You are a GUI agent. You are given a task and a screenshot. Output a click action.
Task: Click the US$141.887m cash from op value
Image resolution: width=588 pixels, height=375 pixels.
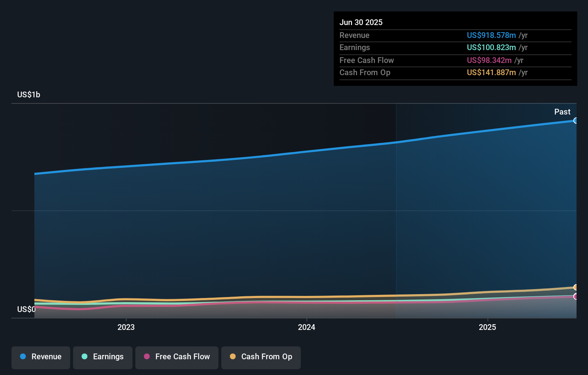point(491,72)
